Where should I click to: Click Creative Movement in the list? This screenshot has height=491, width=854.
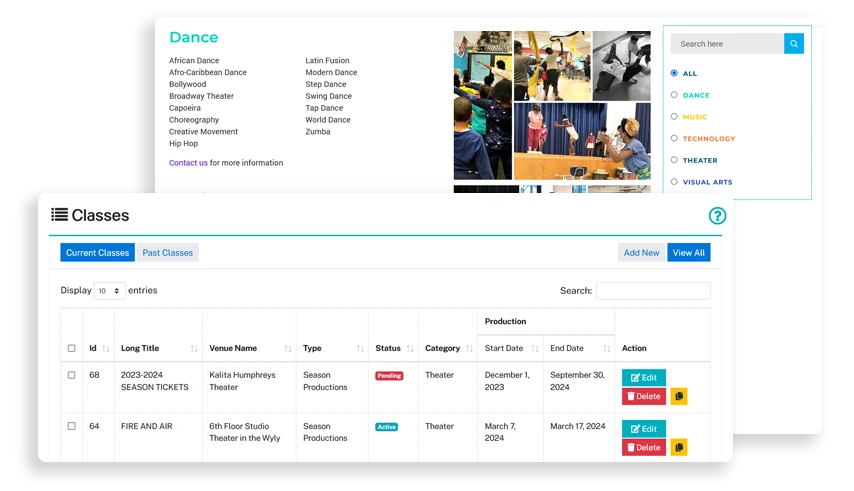coord(203,132)
